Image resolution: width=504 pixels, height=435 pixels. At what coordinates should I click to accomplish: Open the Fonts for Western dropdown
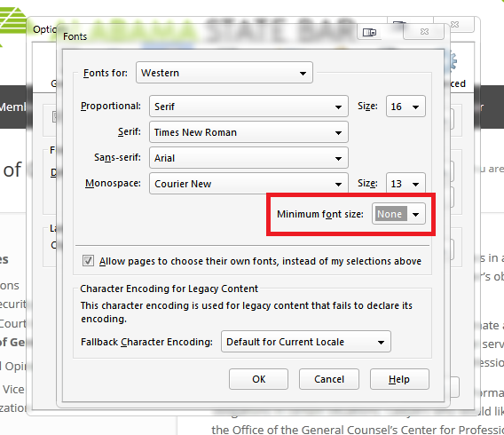point(224,73)
